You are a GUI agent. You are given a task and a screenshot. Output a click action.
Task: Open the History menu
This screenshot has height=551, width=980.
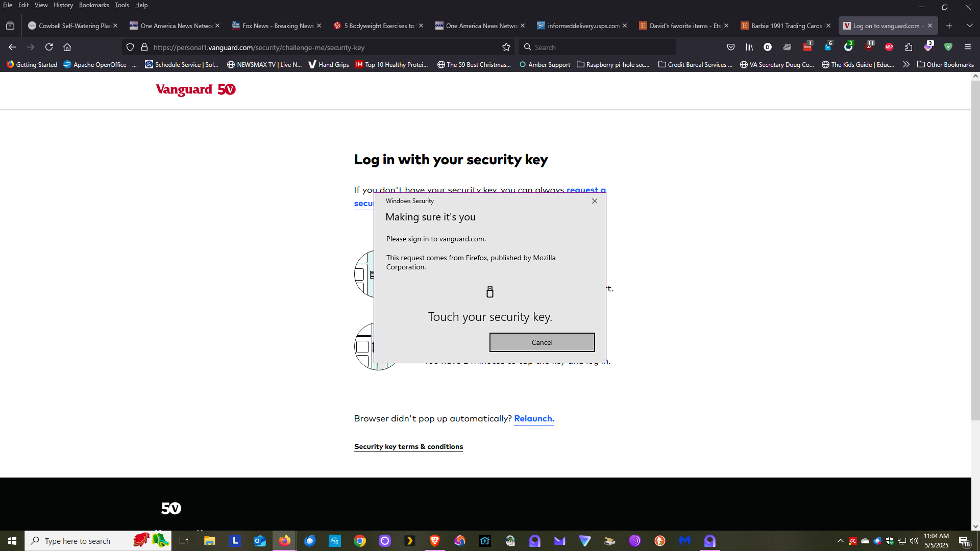63,5
